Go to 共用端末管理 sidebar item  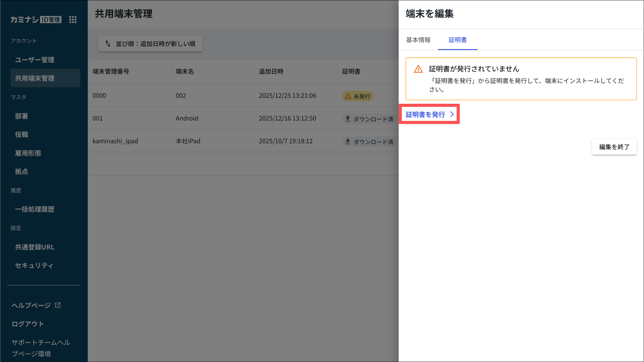[35, 78]
